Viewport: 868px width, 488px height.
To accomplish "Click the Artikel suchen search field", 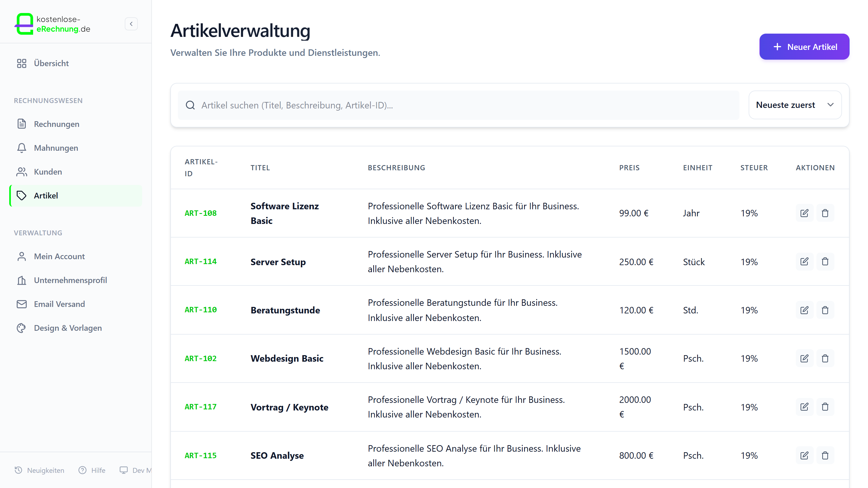I will tap(465, 105).
